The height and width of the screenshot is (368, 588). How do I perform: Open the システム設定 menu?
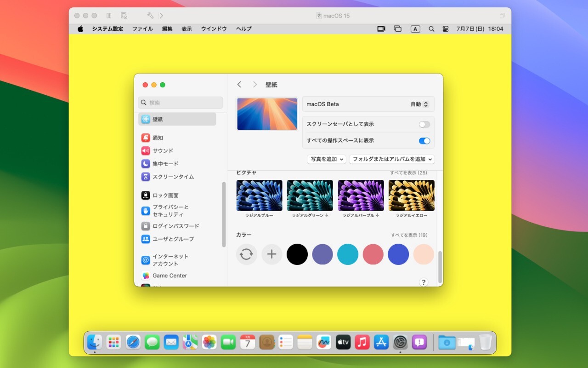[107, 29]
